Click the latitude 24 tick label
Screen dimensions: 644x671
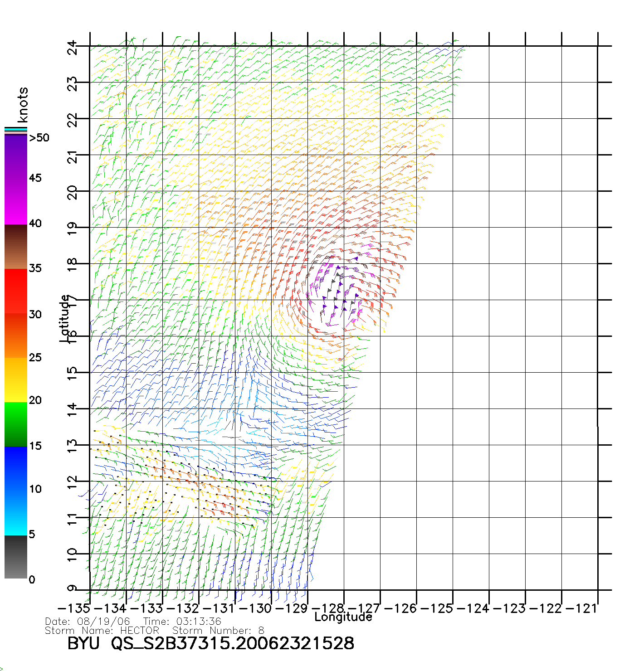pyautogui.click(x=73, y=47)
